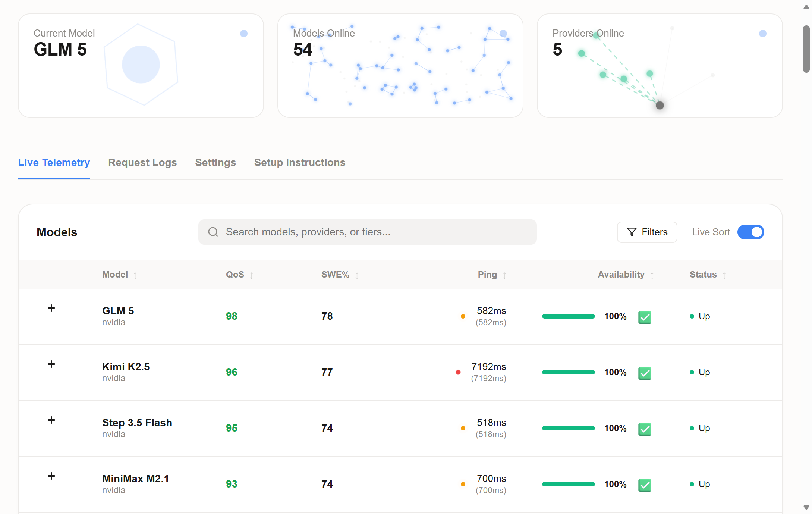Click the 7192ms ping value
812x514 pixels.
489,367
